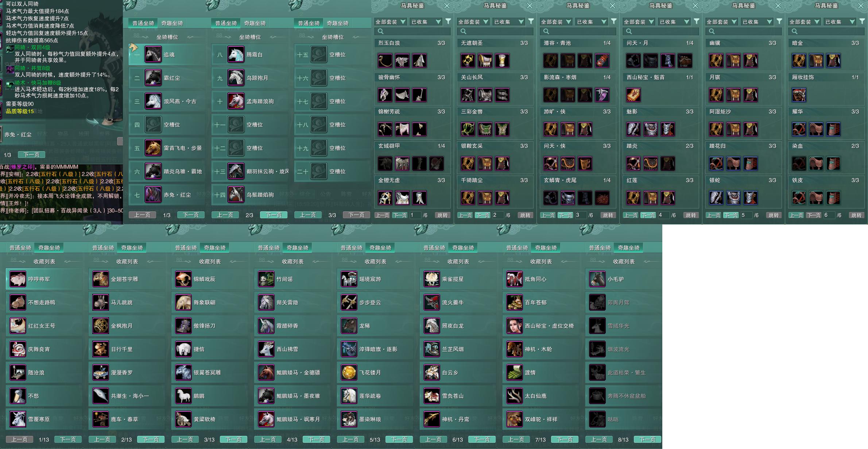Select the 踏炎乌骓·霸地 mount icon

coord(153,171)
